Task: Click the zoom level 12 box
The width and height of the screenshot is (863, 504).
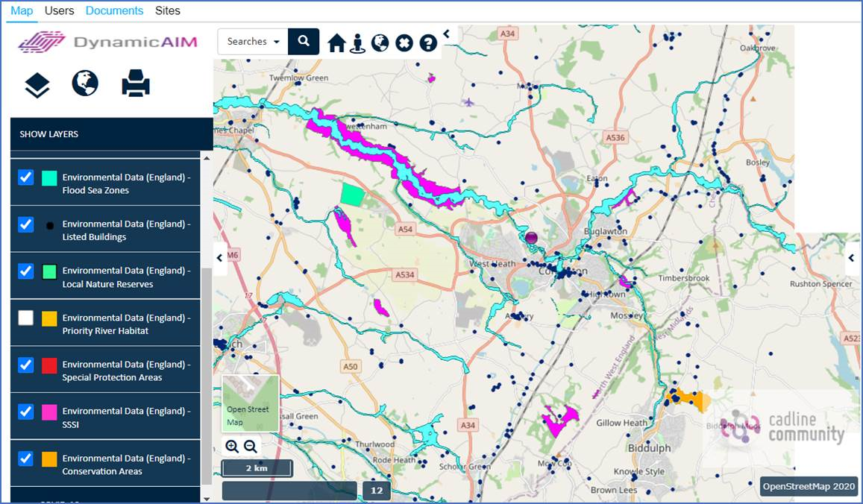Action: coord(377,491)
